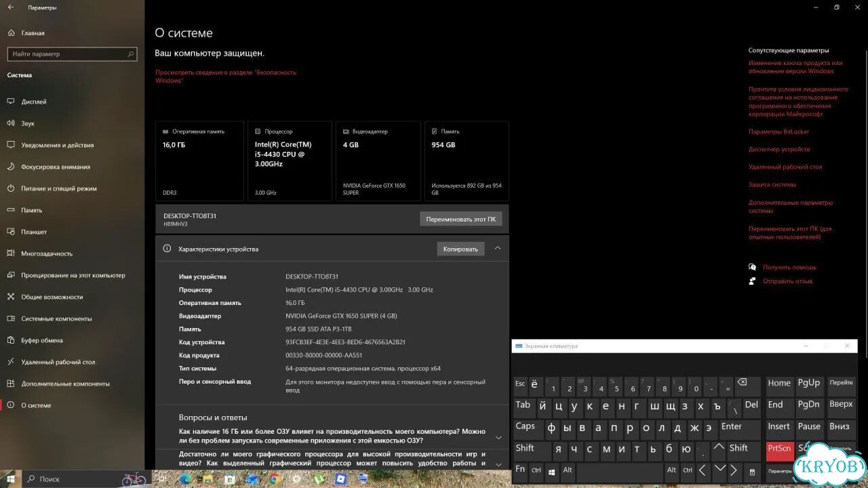Open the лицензионного соглашения Майкрософт link
This screenshot has height=488, width=868.
pos(798,102)
